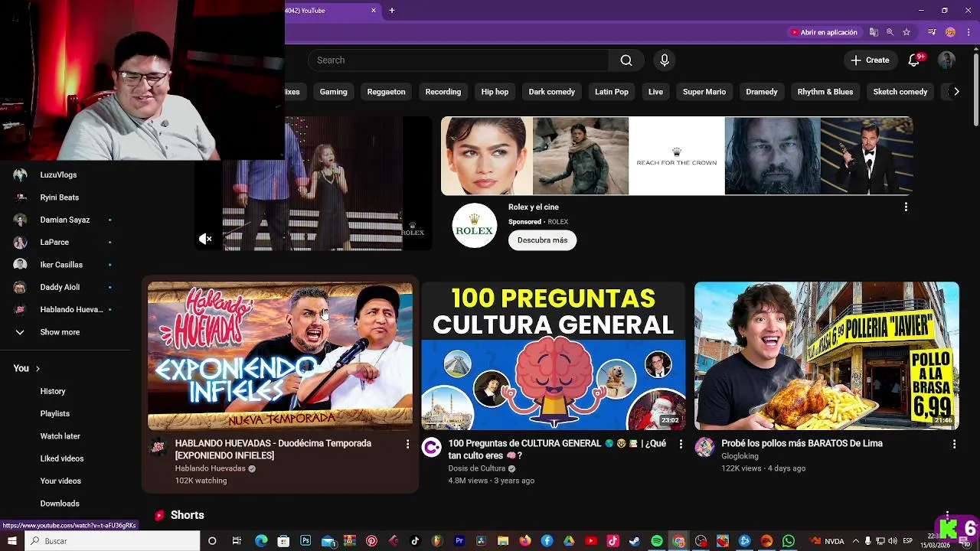
Task: Open Your videos in the sidebar
Action: coord(60,481)
